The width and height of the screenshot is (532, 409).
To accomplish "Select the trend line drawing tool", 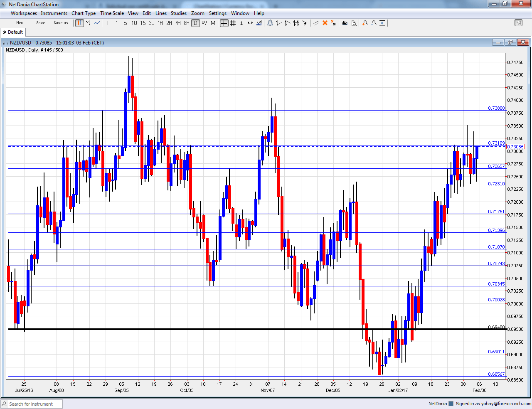I will (316, 23).
